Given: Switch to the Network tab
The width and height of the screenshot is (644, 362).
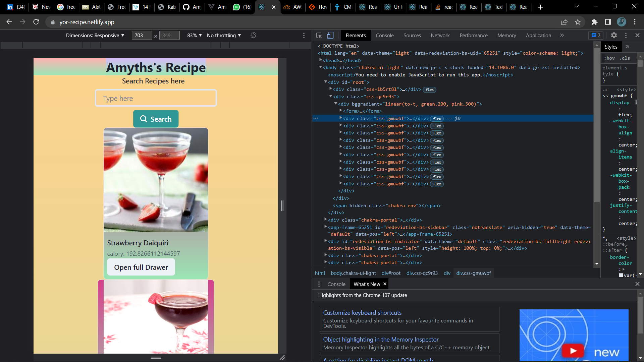Looking at the screenshot, I should [x=440, y=35].
